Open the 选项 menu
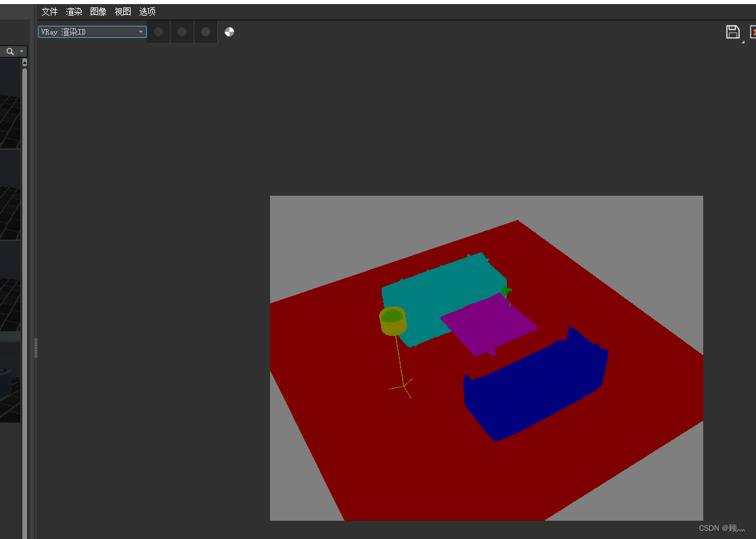The width and height of the screenshot is (756, 539). [147, 12]
